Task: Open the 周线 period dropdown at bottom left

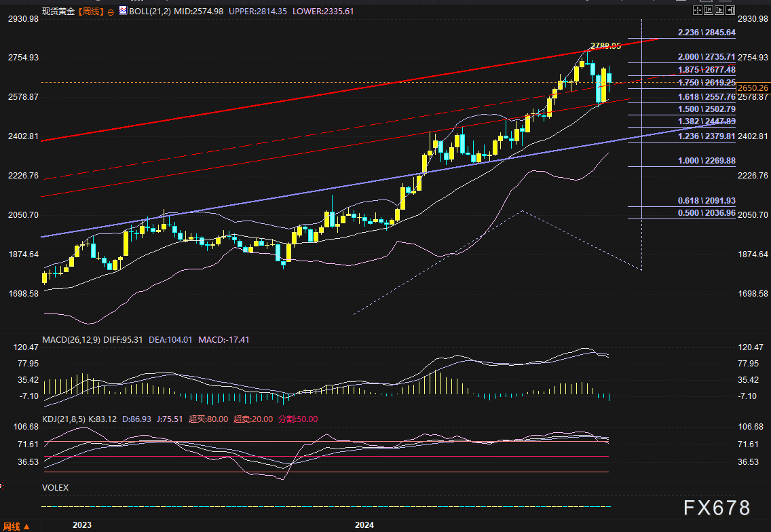Action: (x=16, y=526)
